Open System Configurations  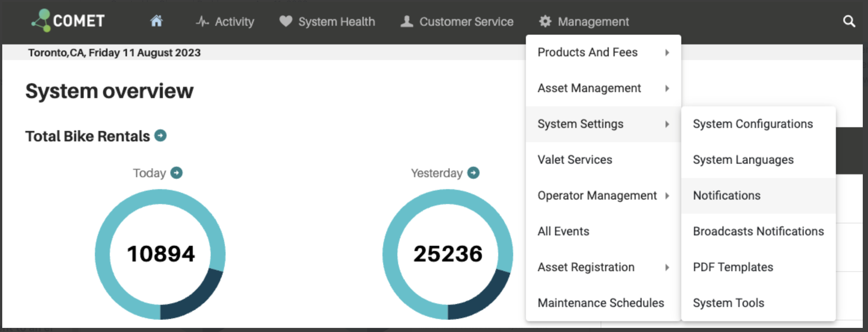[759, 124]
